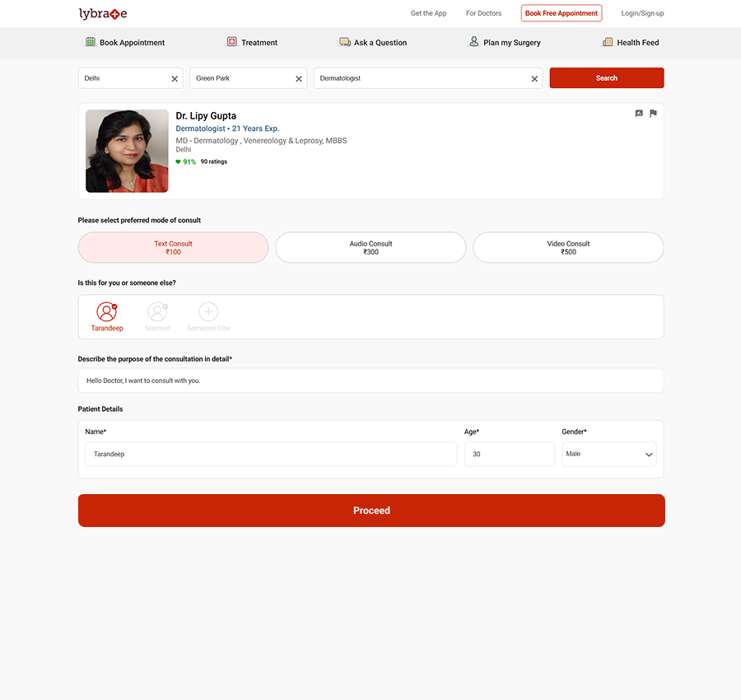Click the calendar icon beside Book Appointment
The height and width of the screenshot is (700, 741).
coord(88,41)
